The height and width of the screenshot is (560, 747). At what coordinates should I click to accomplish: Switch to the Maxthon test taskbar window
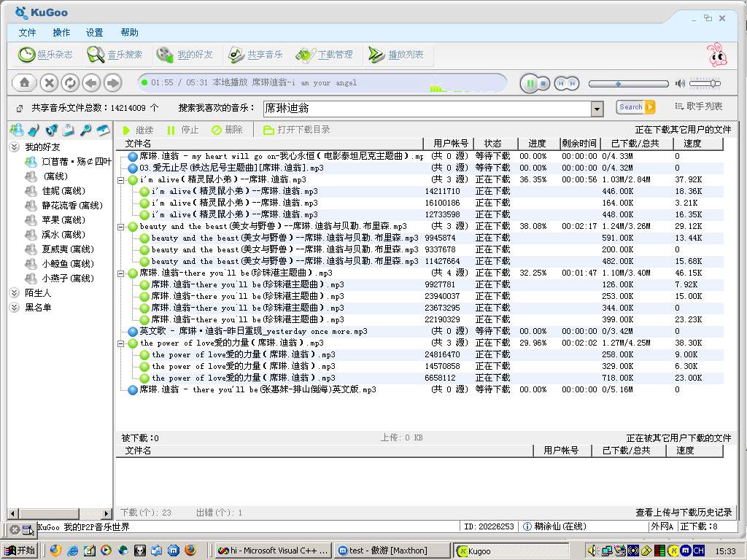[x=392, y=551]
